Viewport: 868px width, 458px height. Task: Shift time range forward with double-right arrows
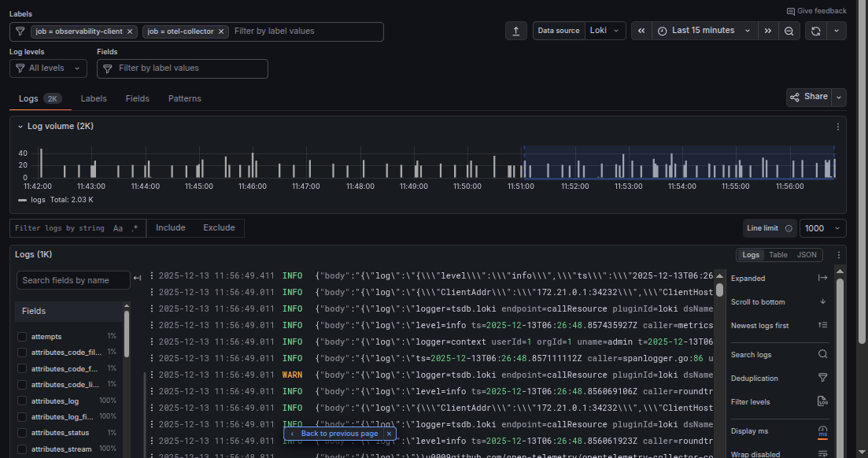tap(768, 31)
